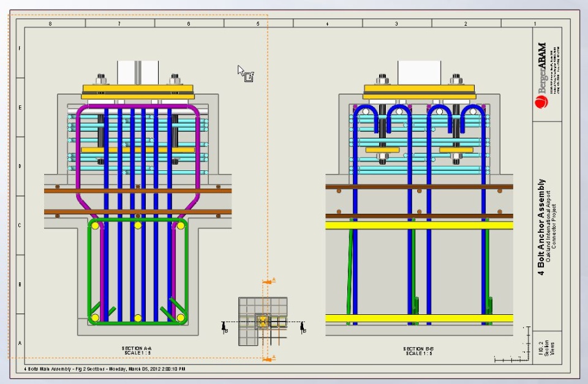Click zone row label 'A' on left border
The width and height of the screenshot is (588, 384).
[20, 343]
